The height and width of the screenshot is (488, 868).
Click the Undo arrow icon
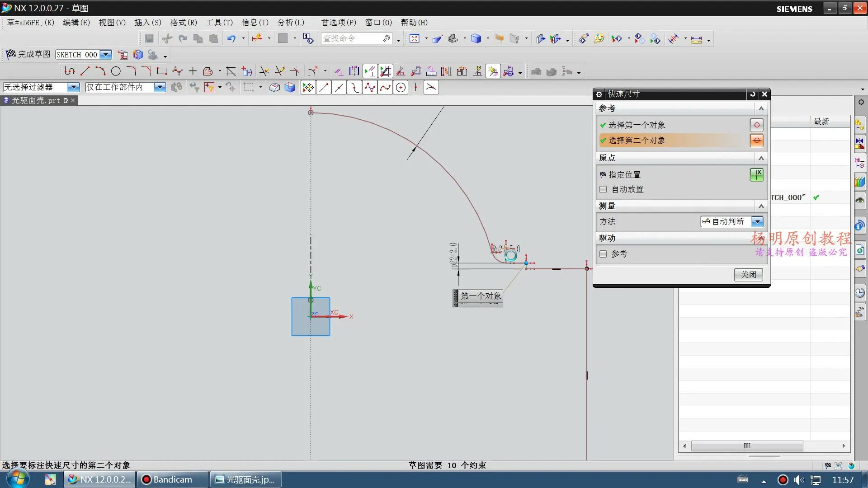[x=231, y=39]
